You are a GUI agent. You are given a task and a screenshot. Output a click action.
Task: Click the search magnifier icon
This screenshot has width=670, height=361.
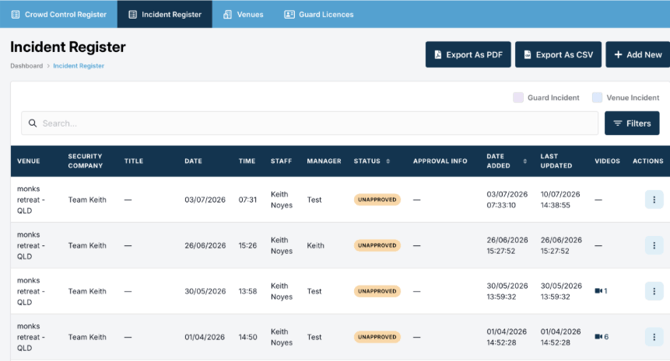(x=32, y=123)
